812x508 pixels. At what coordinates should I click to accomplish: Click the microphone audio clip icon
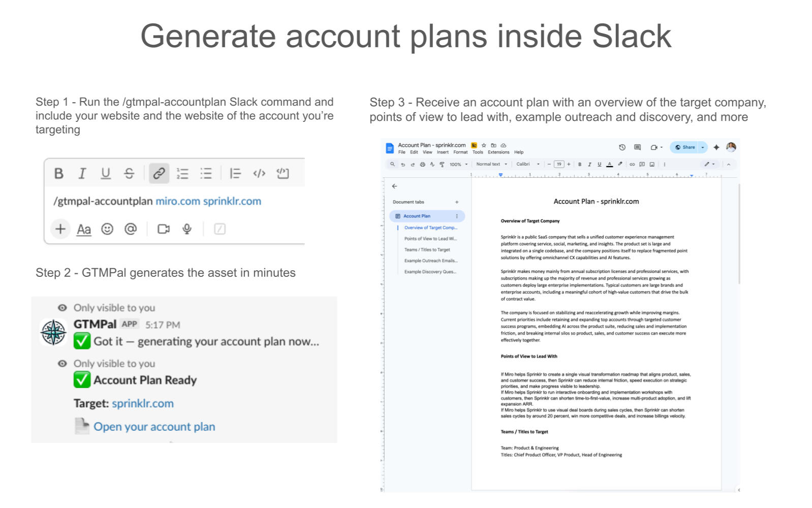pos(187,229)
